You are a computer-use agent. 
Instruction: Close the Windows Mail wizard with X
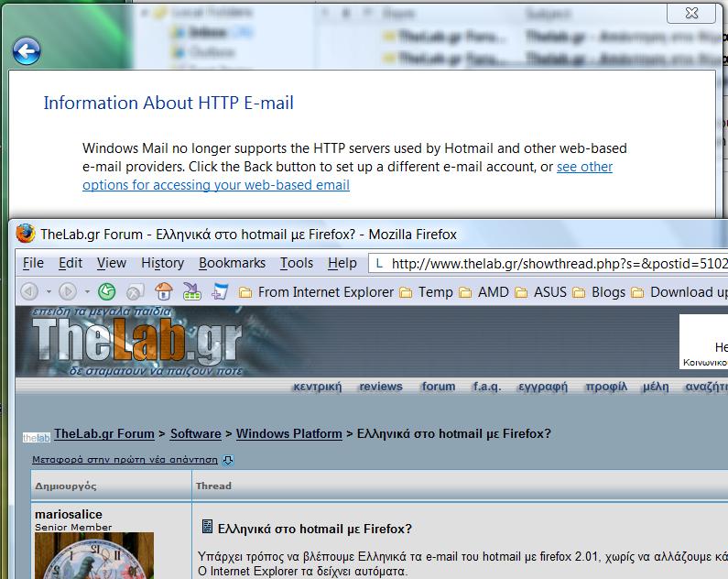click(691, 13)
